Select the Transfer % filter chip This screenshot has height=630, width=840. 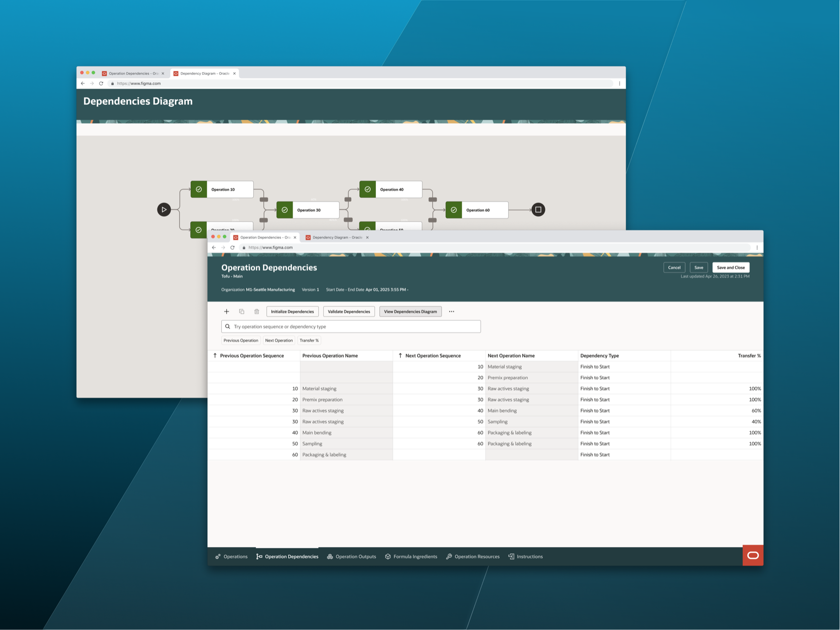point(309,341)
